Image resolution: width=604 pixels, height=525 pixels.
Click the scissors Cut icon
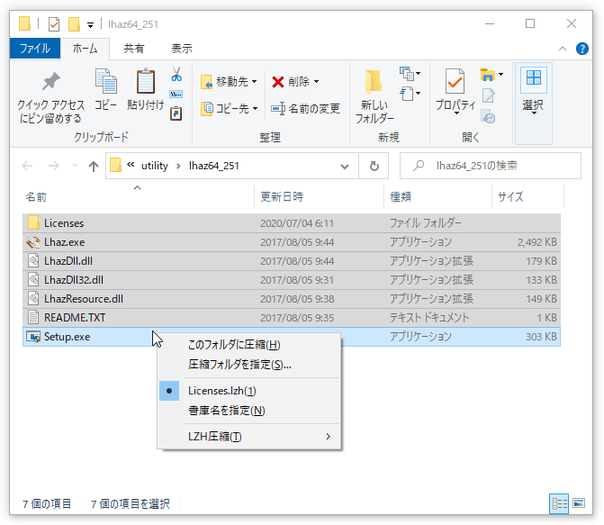click(x=176, y=74)
